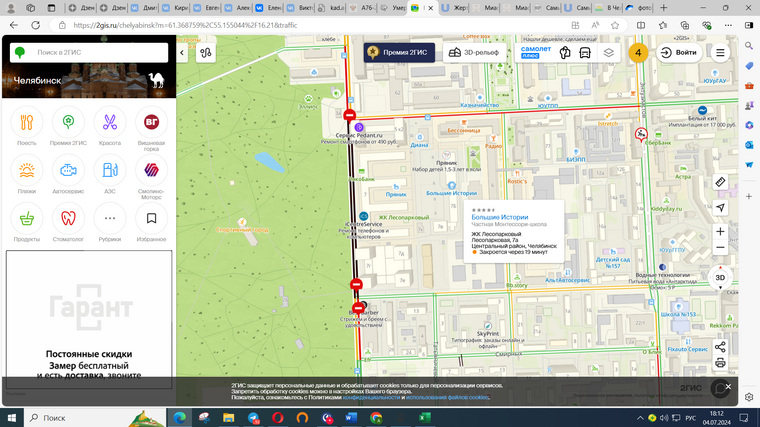Open the конфиденциальности policy link
This screenshot has width=760, height=427.
371,397
